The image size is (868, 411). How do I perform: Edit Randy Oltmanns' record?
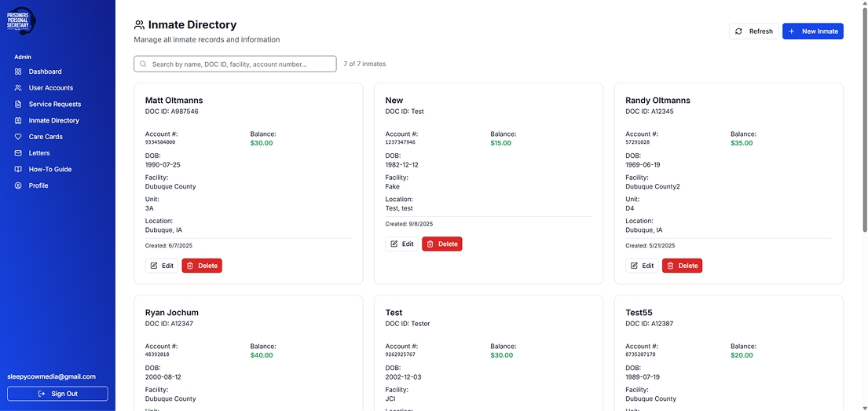642,266
